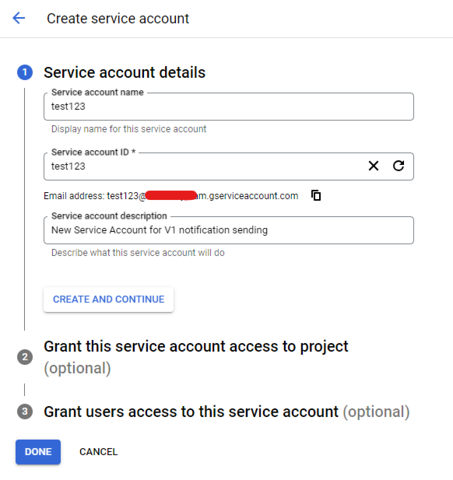The image size is (453, 480).
Task: Select the email address text
Action: pos(171,196)
